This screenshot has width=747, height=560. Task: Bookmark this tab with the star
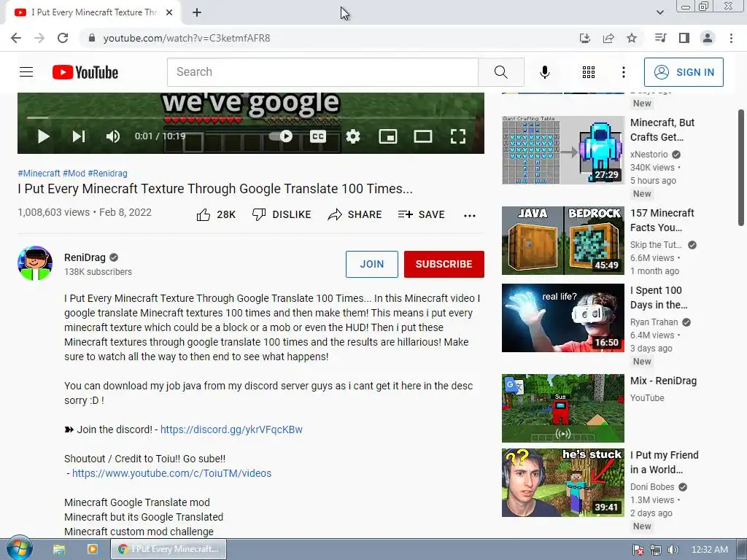click(x=632, y=38)
